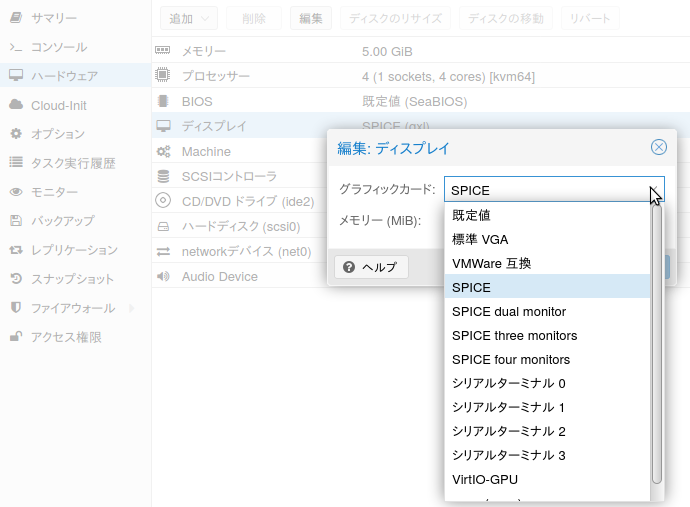Viewport: 690px width, 507px height.
Task: Click the Options (オプション) gear icon
Action: coord(16,134)
